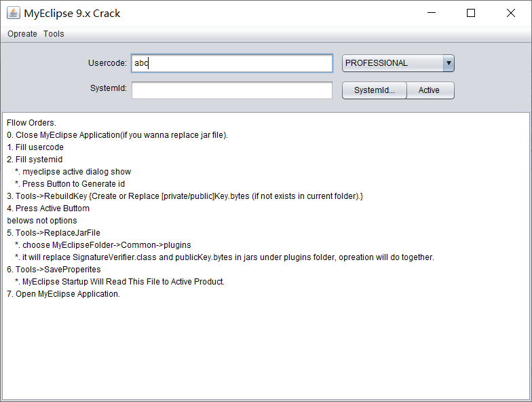Click the '5. Tools->ReplaceJarFile' line
This screenshot has height=402, width=532.
[54, 233]
